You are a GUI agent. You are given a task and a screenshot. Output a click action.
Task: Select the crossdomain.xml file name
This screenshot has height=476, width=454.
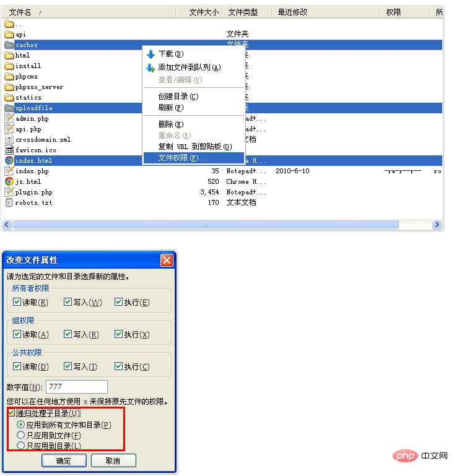point(43,140)
